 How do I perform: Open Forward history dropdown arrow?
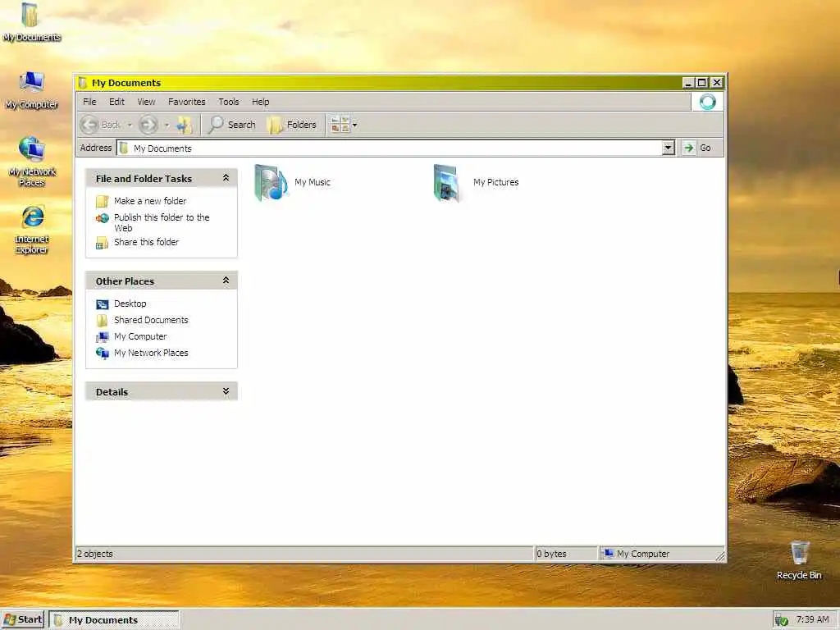coord(167,125)
